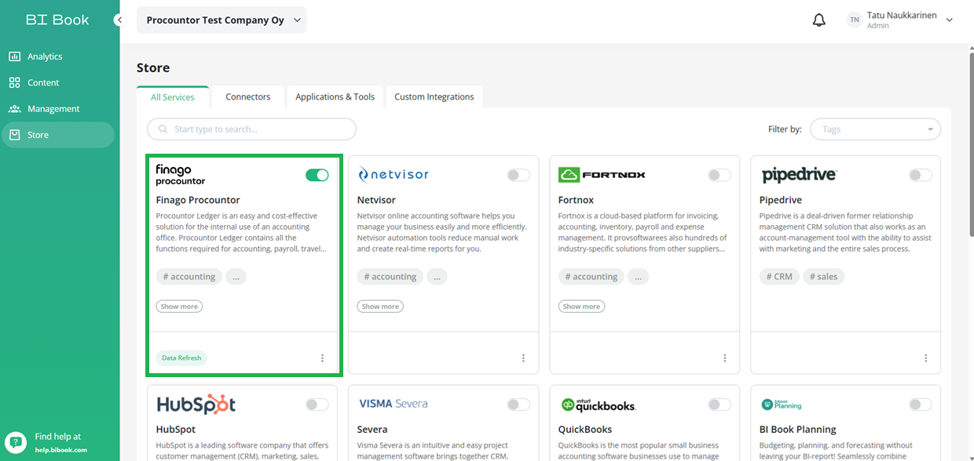Expand more tags on Fortnox card
974x461 pixels.
(638, 276)
